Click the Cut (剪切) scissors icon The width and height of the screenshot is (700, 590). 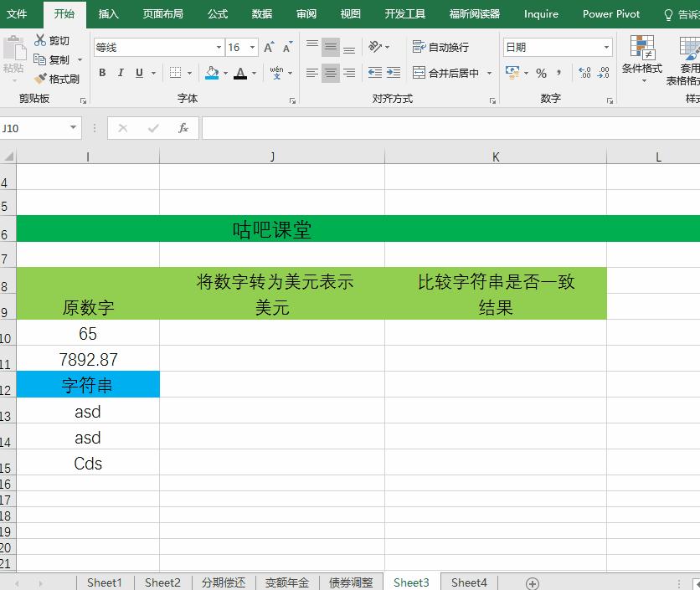click(40, 39)
